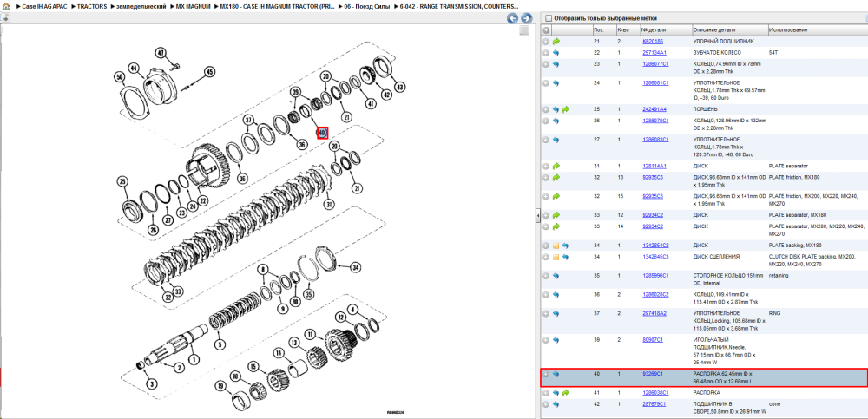Screen dimensions: 868x419
Task: Add the 13-quantity 92935C5 disc via plus icon
Action: pos(546,177)
